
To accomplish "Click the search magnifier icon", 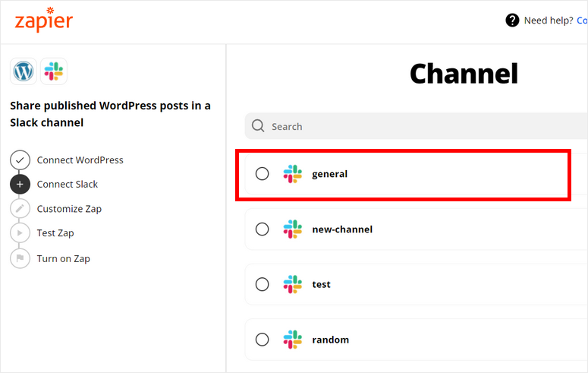I will [x=258, y=126].
